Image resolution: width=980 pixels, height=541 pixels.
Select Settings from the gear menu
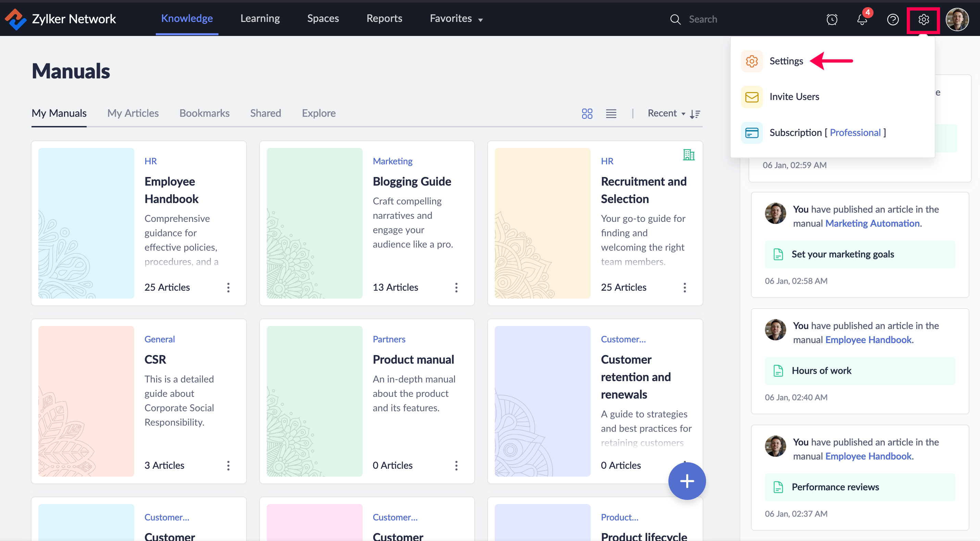coord(786,61)
